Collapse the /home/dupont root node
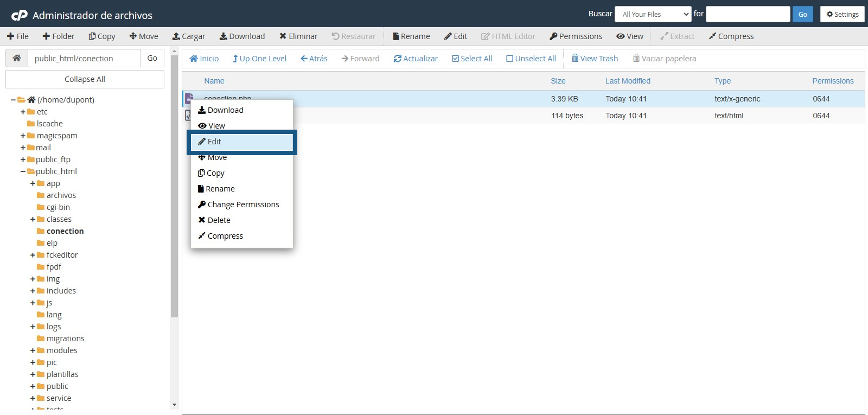 (x=13, y=100)
